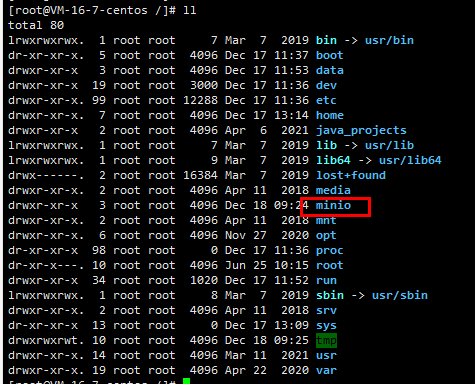This screenshot has width=475, height=384.
Task: Click the 'sbin' symlink name
Action: (330, 295)
